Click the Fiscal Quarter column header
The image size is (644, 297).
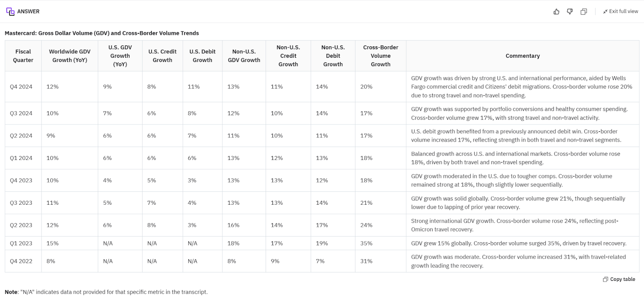pos(23,56)
